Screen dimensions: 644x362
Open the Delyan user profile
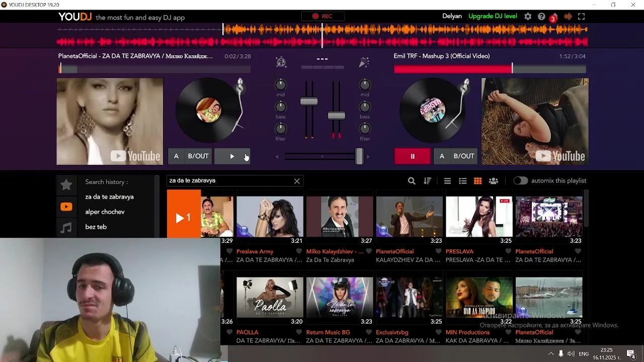(x=452, y=16)
